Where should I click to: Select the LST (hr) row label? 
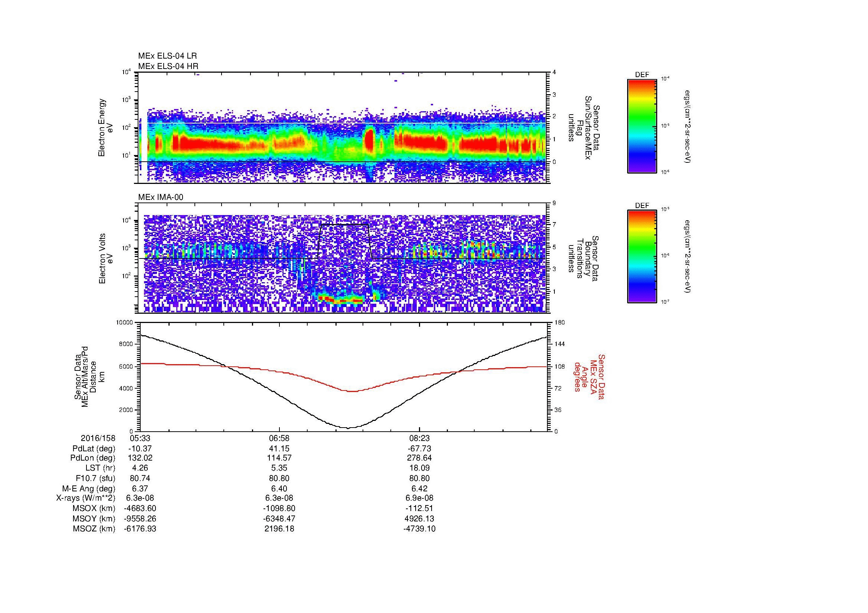click(x=100, y=468)
